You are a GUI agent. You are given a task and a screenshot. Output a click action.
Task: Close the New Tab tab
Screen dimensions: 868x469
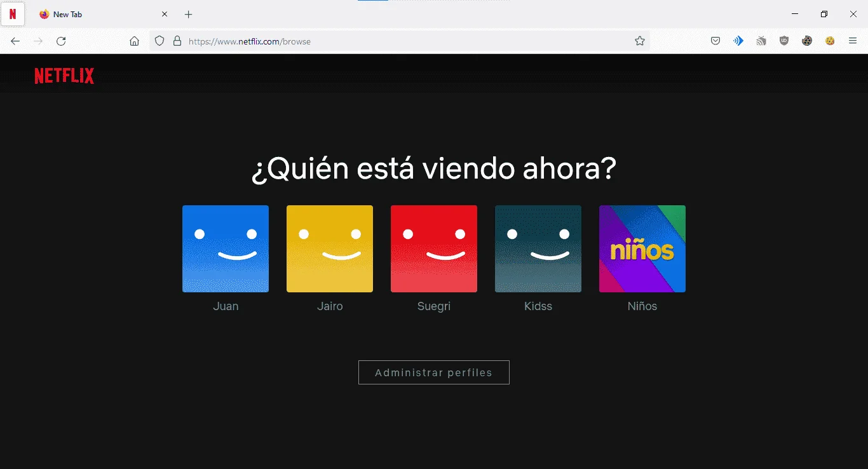[165, 14]
